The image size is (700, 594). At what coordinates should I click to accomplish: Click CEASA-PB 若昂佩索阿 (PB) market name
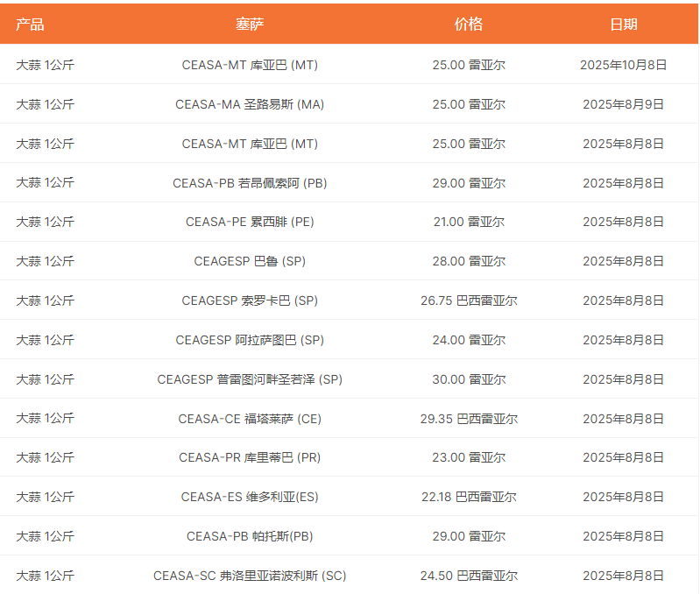point(250,183)
